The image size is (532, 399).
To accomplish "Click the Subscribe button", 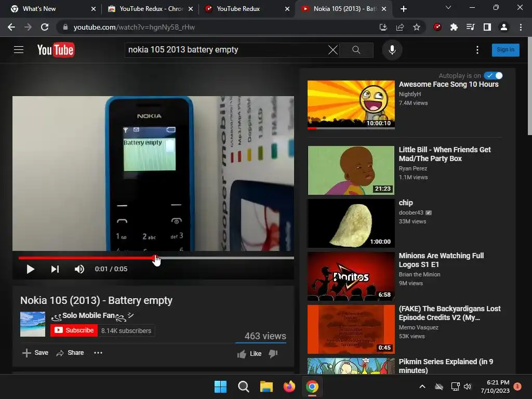I will point(74,330).
